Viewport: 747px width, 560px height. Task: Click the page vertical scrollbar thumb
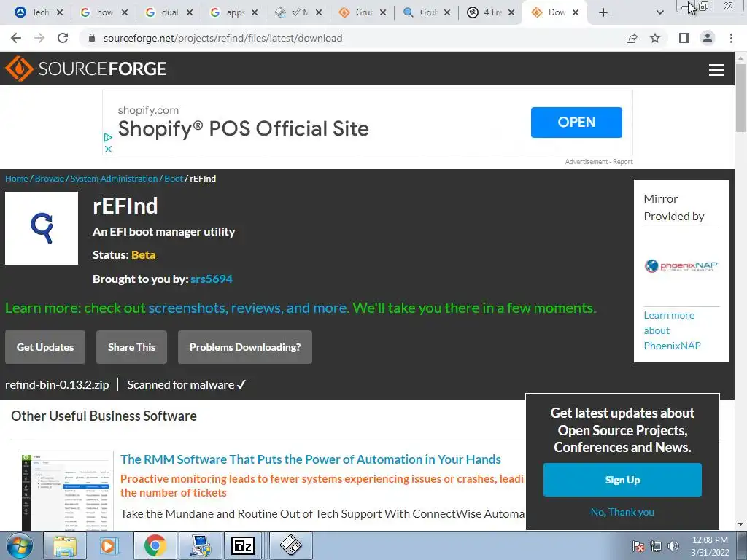coord(740,98)
